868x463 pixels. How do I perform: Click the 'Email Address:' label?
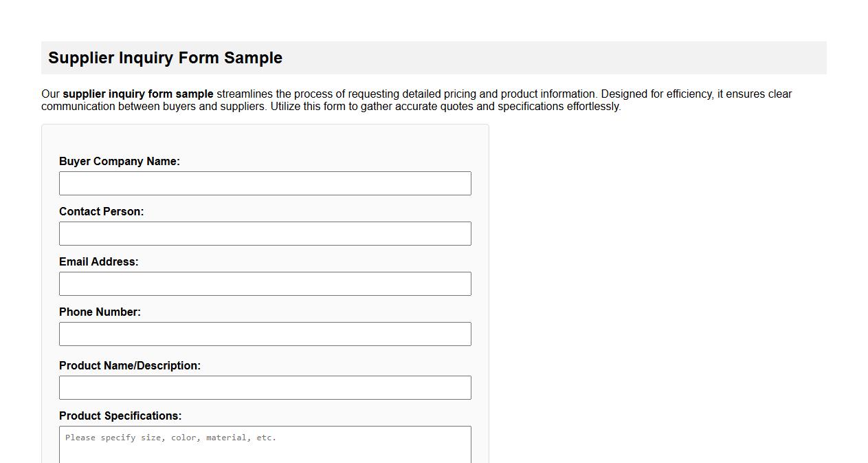point(99,261)
